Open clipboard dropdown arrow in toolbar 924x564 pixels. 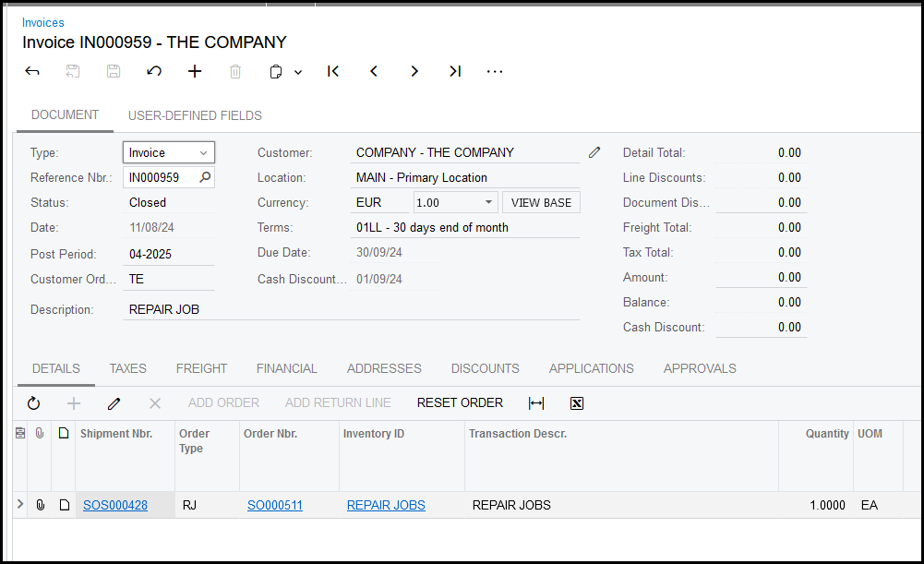[x=298, y=72]
